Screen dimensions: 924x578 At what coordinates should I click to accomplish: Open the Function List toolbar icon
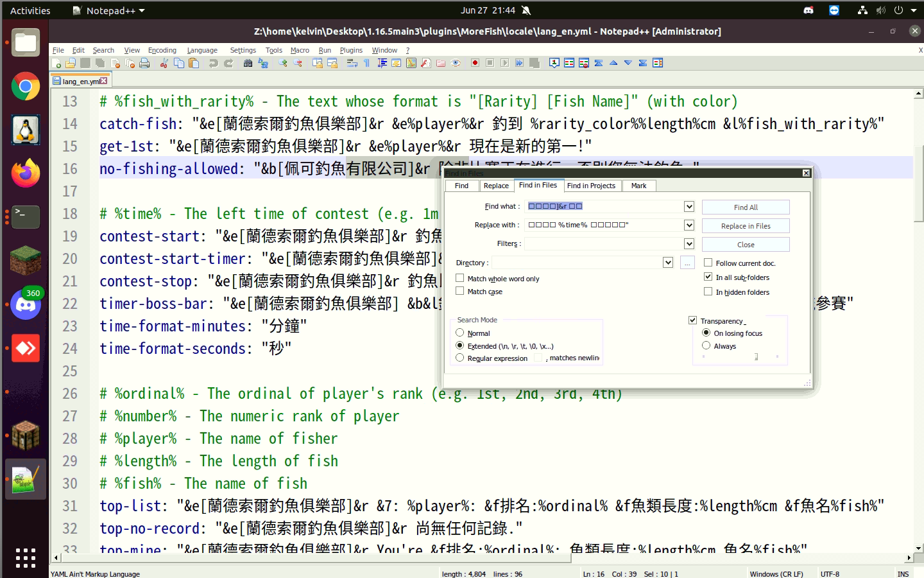tap(425, 63)
